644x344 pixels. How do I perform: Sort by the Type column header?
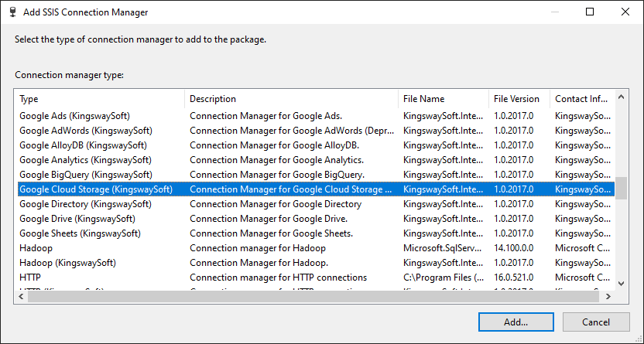(x=101, y=99)
